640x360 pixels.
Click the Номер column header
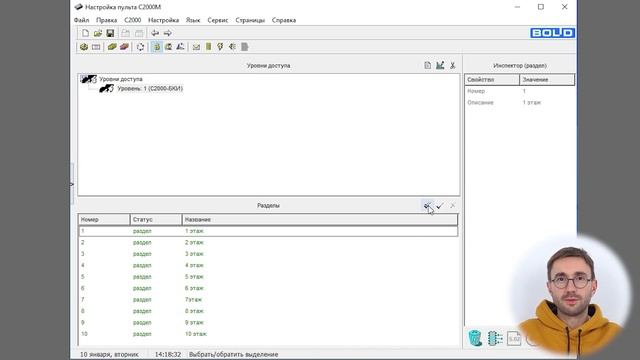(104, 220)
